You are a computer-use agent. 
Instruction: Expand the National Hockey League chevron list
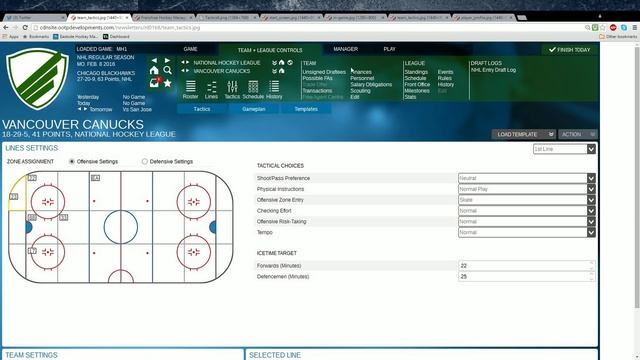pyautogui.click(x=274, y=62)
